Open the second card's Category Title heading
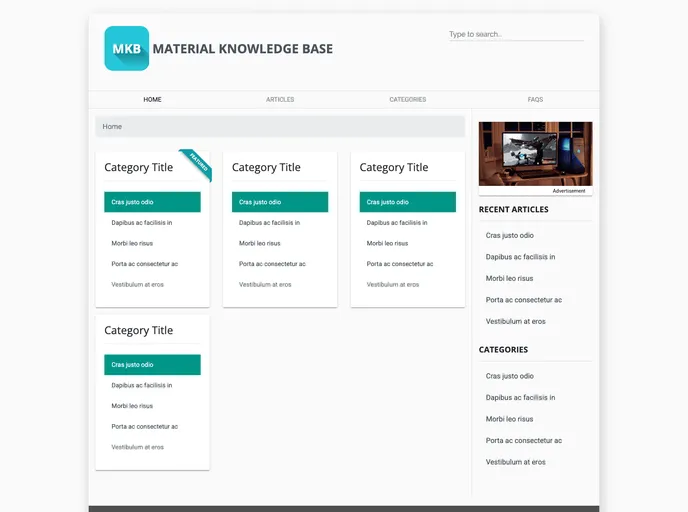 (266, 167)
